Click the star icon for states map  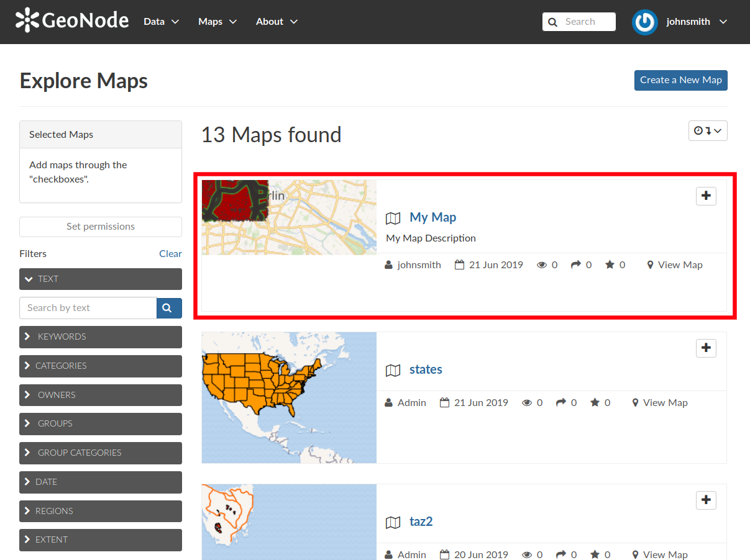[595, 402]
